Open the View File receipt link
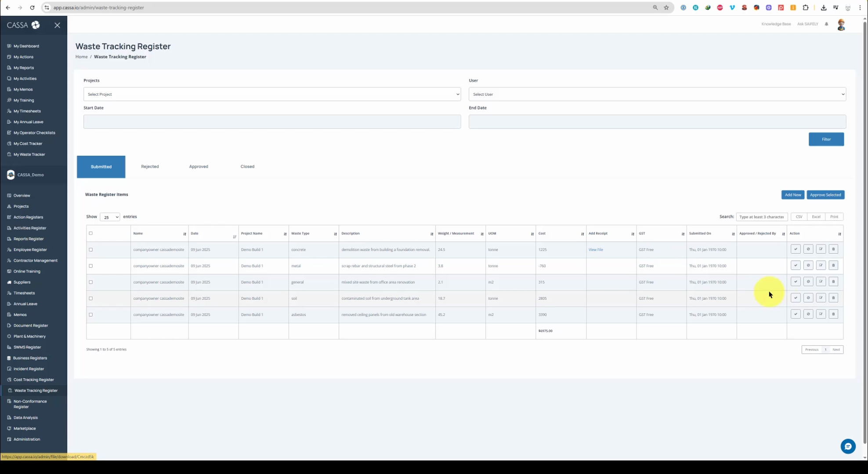 point(596,250)
